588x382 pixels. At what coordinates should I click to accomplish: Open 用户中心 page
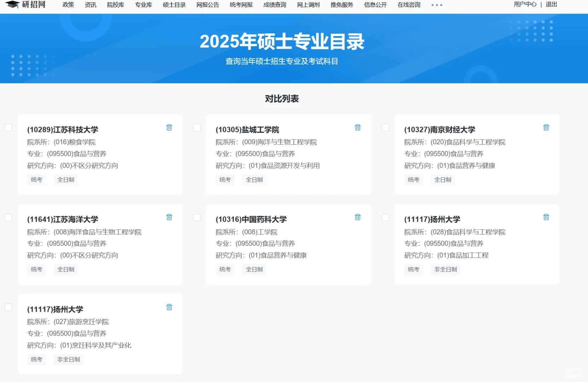point(525,5)
